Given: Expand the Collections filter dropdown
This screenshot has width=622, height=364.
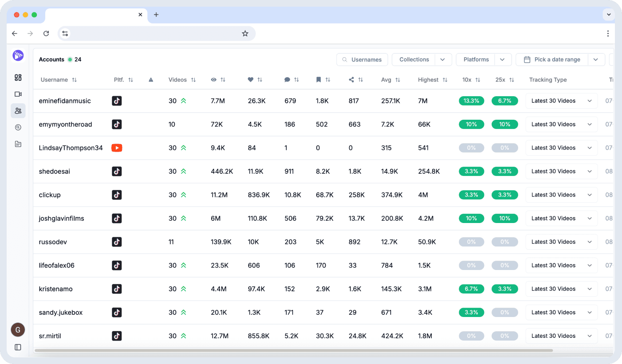Looking at the screenshot, I should point(443,59).
